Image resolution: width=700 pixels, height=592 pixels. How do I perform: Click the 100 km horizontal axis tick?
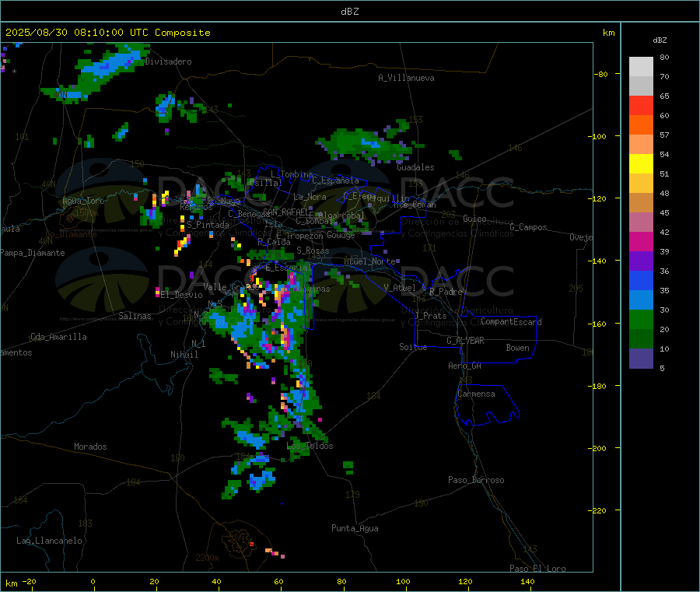point(403,581)
